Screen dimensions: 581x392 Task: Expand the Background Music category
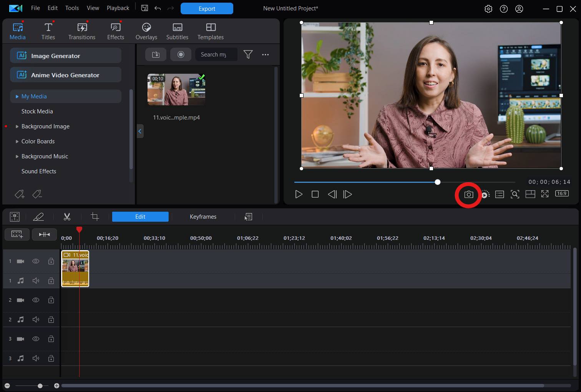pos(17,156)
